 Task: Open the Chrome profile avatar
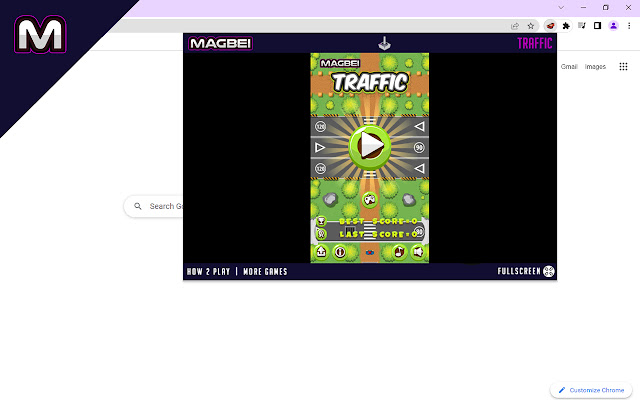click(x=613, y=26)
